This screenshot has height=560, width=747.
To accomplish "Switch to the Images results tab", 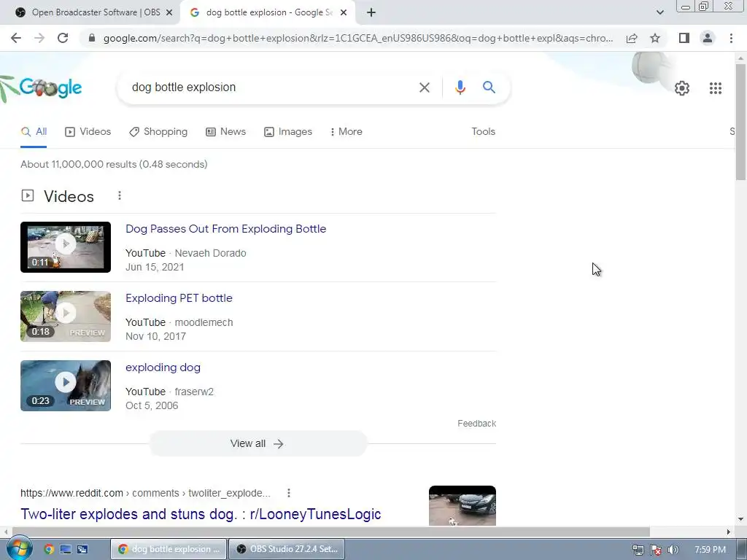I will (288, 132).
